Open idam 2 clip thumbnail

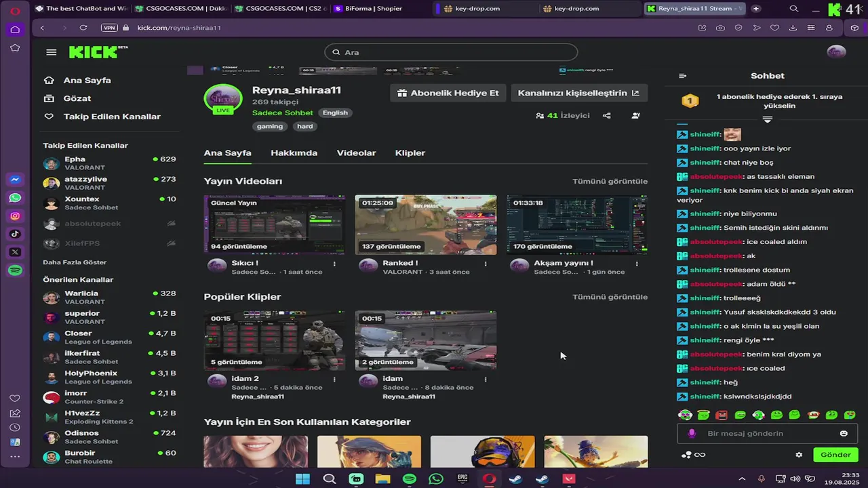275,341
